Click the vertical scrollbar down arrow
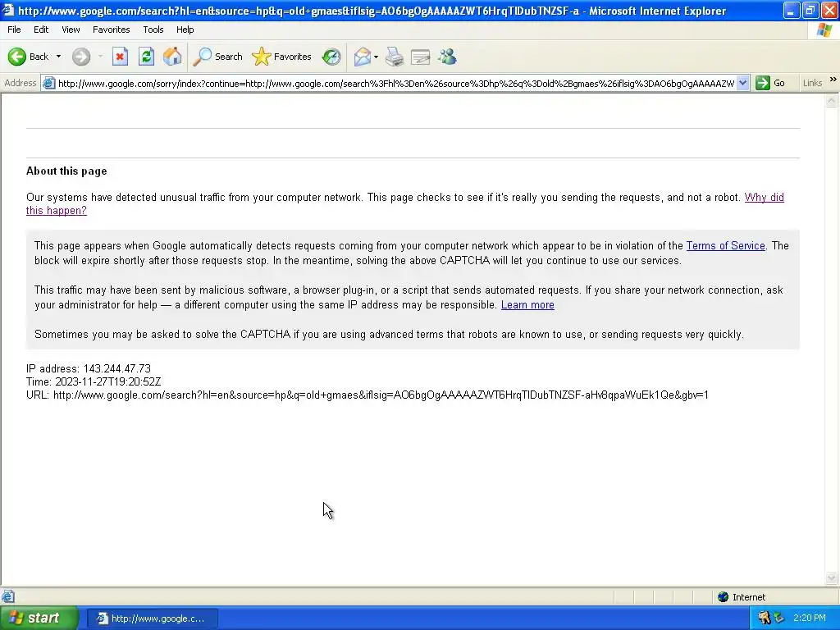Image resolution: width=840 pixels, height=630 pixels. [x=832, y=578]
